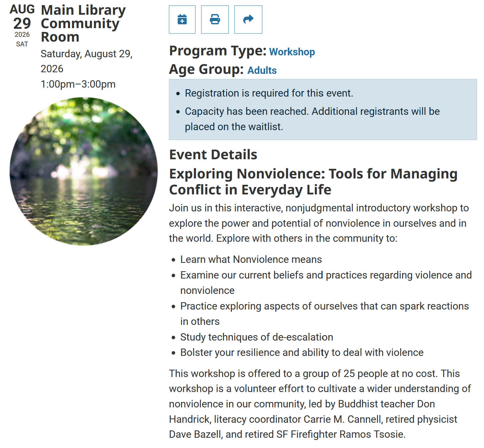Screen dimensions: 484x448
Task: Click the AUG 29 date badge
Action: click(x=22, y=26)
